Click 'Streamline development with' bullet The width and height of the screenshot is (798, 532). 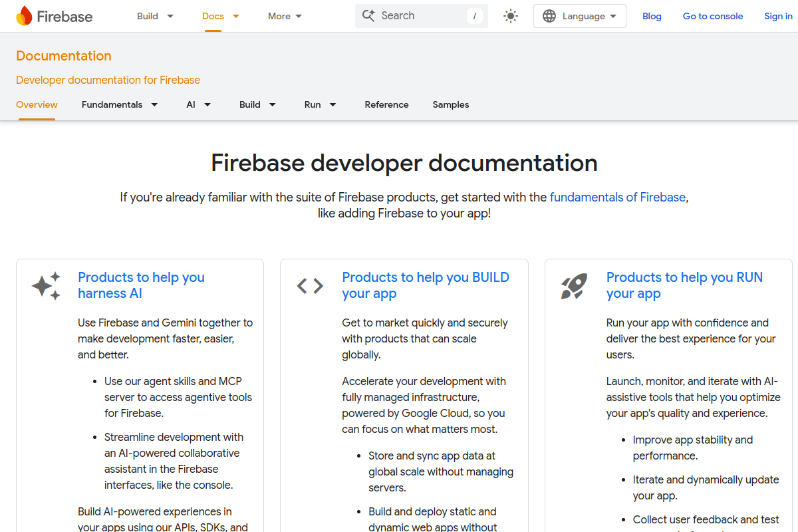[x=174, y=461]
